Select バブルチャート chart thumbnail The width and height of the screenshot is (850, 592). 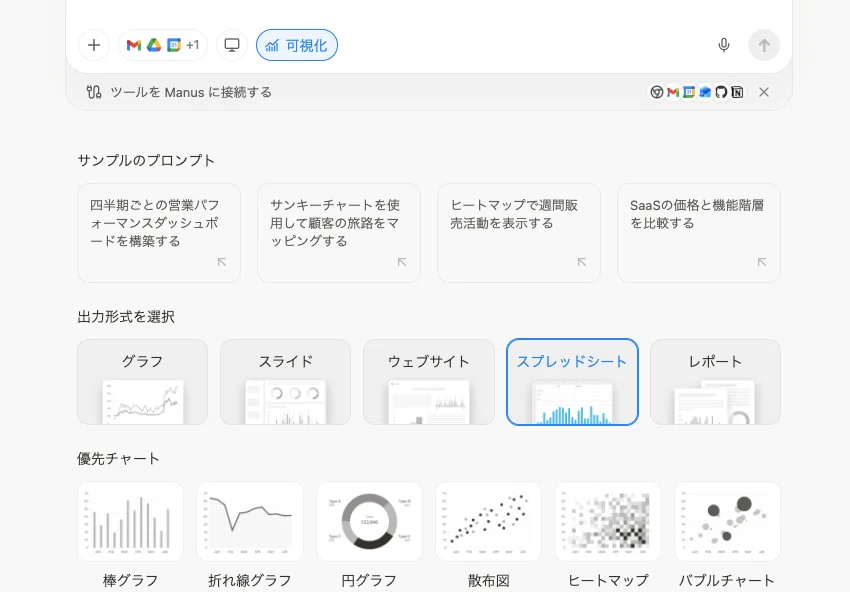click(727, 522)
